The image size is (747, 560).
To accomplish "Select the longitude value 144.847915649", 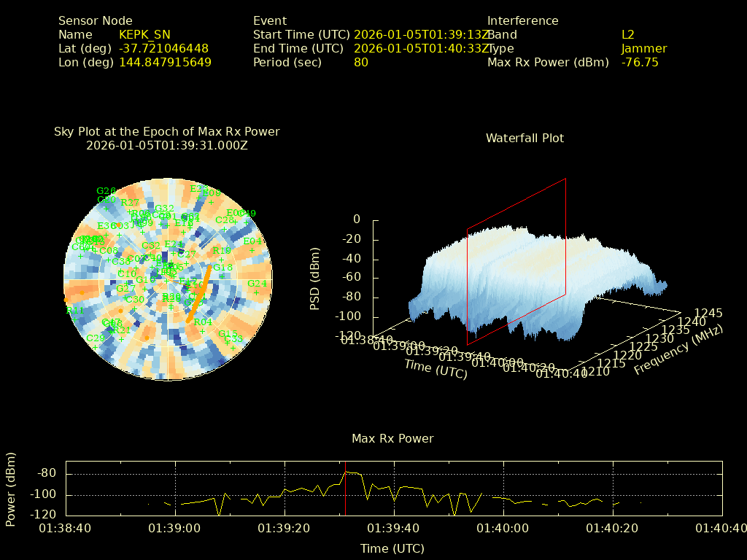I will tap(165, 63).
